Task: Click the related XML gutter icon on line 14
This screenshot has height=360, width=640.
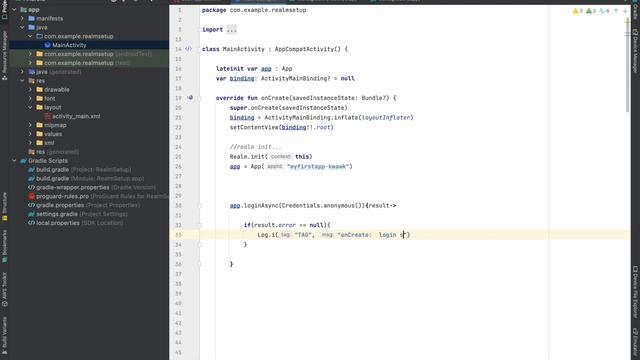Action: pos(189,49)
